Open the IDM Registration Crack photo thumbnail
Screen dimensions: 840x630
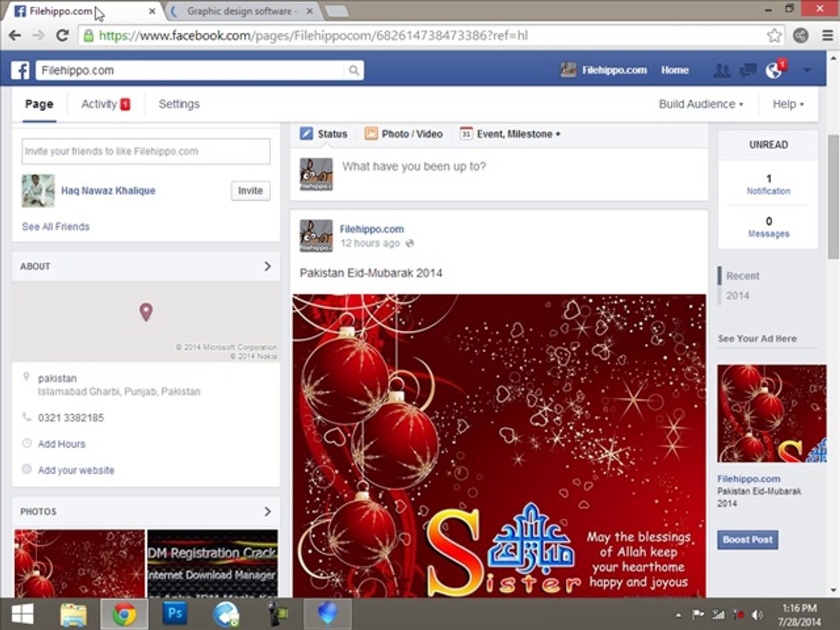coord(212,563)
